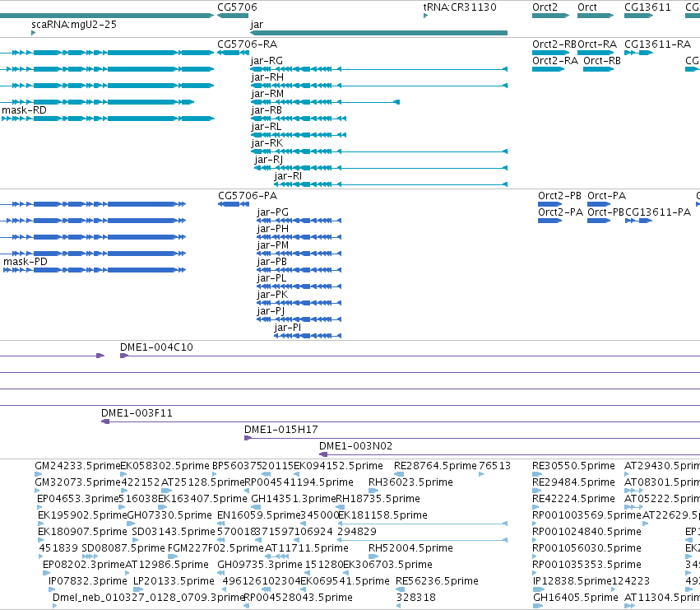Select the DME1-003N02 BAC clone label
The image size is (700, 610).
356,446
